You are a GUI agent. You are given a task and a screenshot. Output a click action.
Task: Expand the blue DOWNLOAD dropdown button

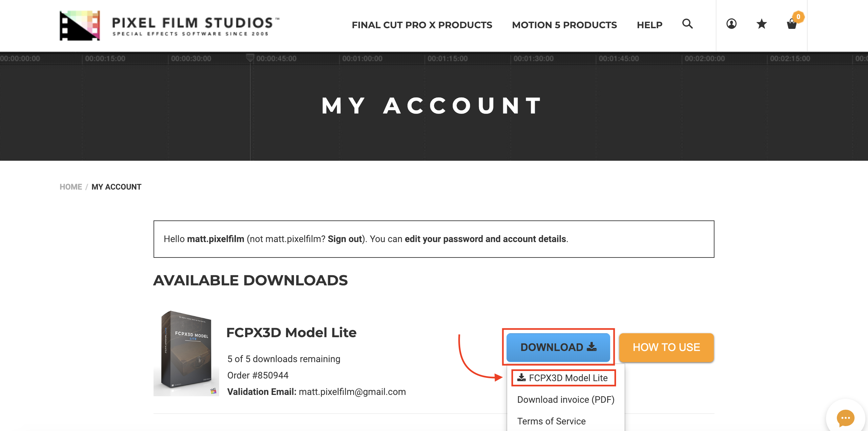(x=558, y=347)
